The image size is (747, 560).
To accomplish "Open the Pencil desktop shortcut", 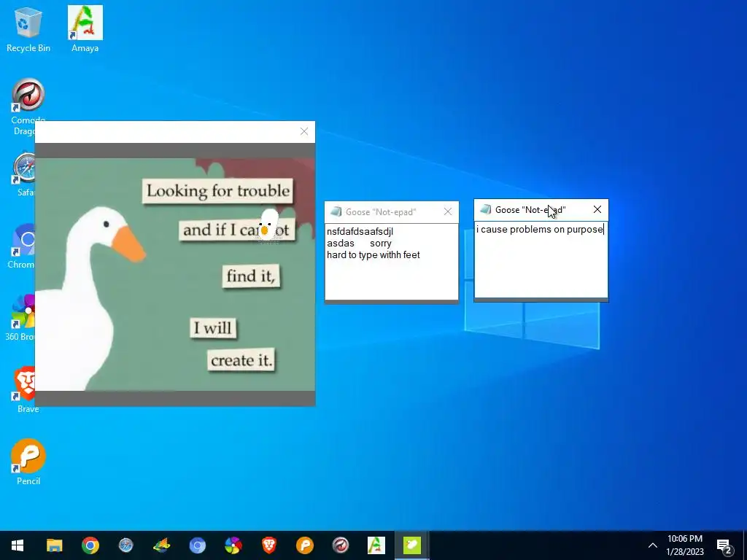I will tap(28, 462).
